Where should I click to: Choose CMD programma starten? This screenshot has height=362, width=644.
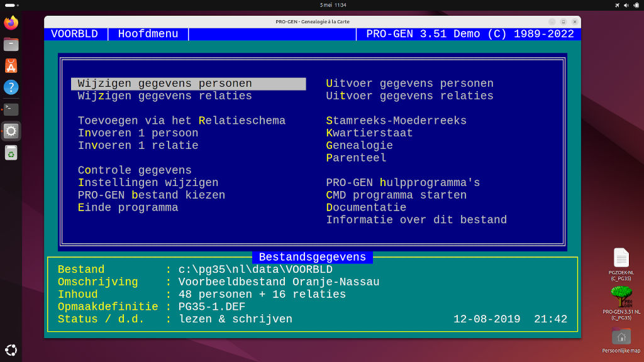tap(396, 195)
